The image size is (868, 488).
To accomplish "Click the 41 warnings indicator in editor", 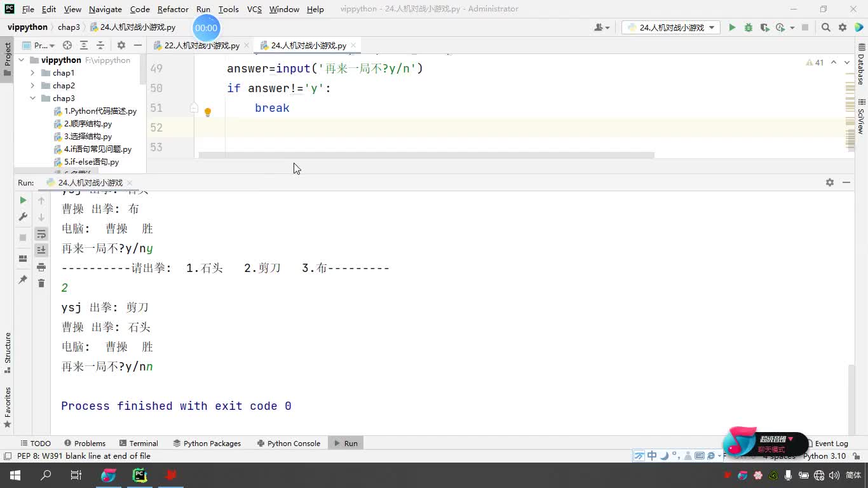I will point(815,62).
